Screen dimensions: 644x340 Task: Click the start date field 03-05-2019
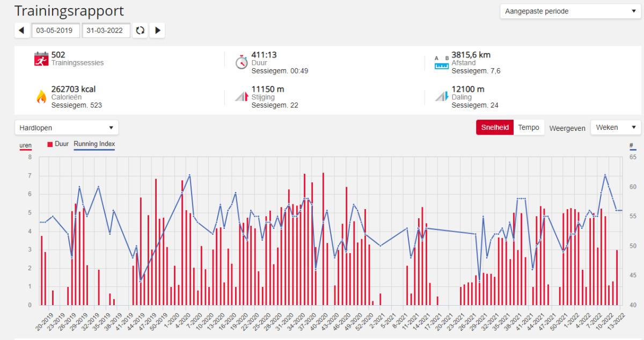tap(56, 31)
